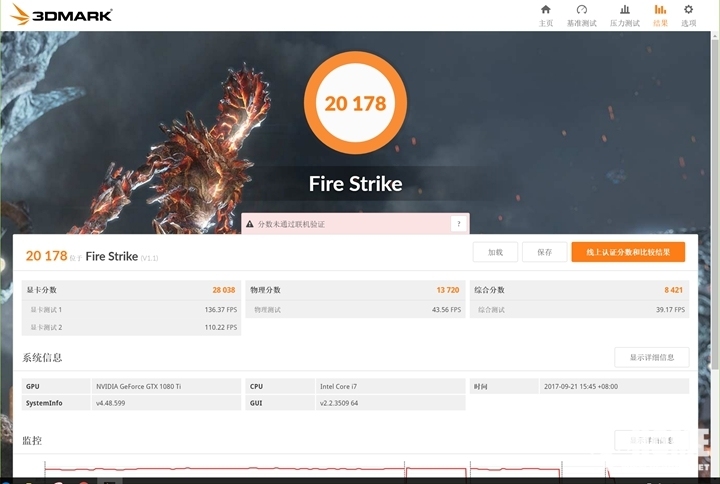The width and height of the screenshot is (720, 484).
Task: Go to the 主页 home icon
Action: [x=545, y=15]
